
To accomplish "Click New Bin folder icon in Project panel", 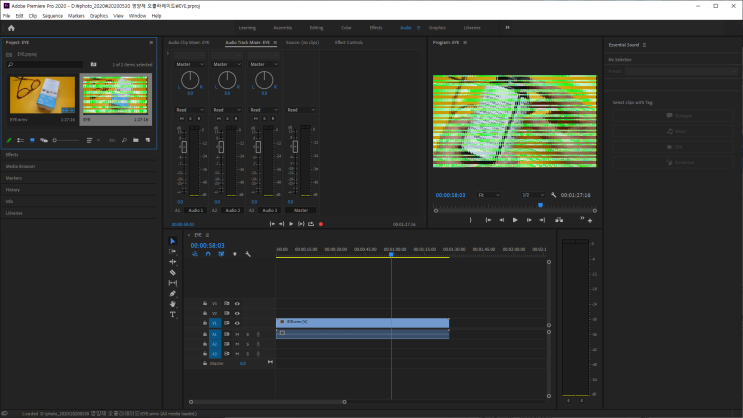I will [x=136, y=140].
